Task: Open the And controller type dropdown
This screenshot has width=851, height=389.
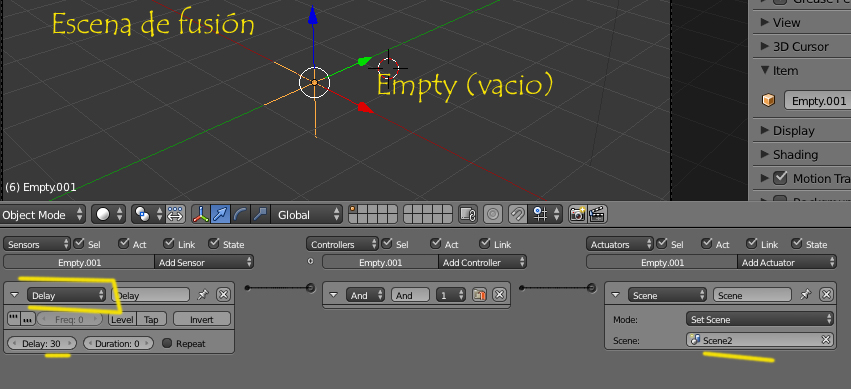Action: pos(365,295)
